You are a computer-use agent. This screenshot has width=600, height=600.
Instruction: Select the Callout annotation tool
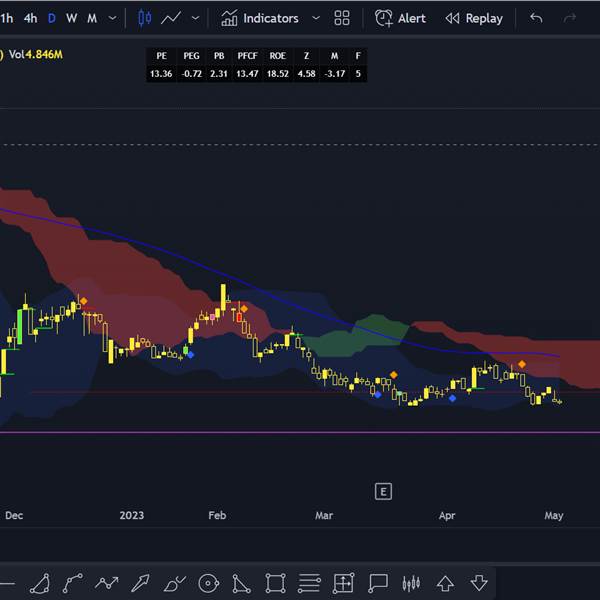click(378, 583)
